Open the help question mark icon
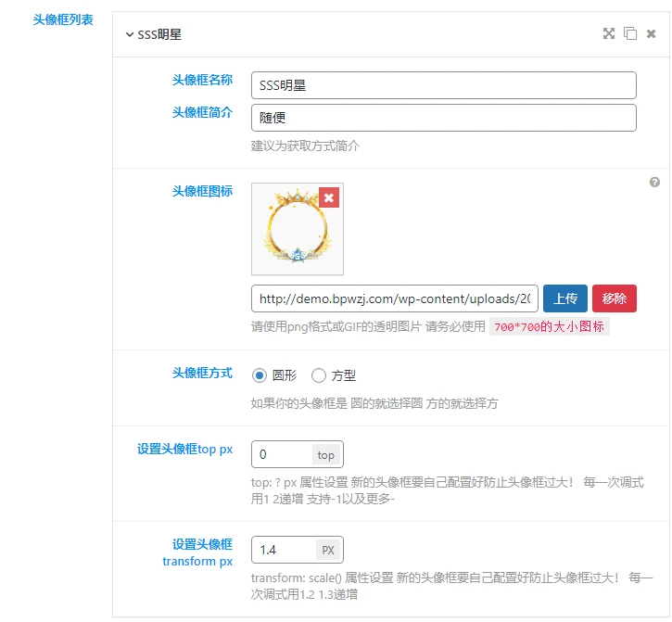This screenshot has width=672, height=622. coord(654,183)
